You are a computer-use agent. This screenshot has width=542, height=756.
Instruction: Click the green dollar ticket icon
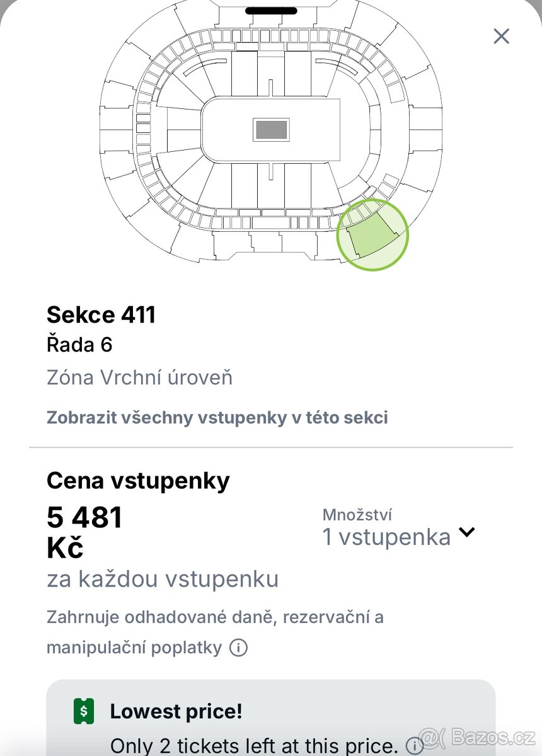click(x=84, y=712)
